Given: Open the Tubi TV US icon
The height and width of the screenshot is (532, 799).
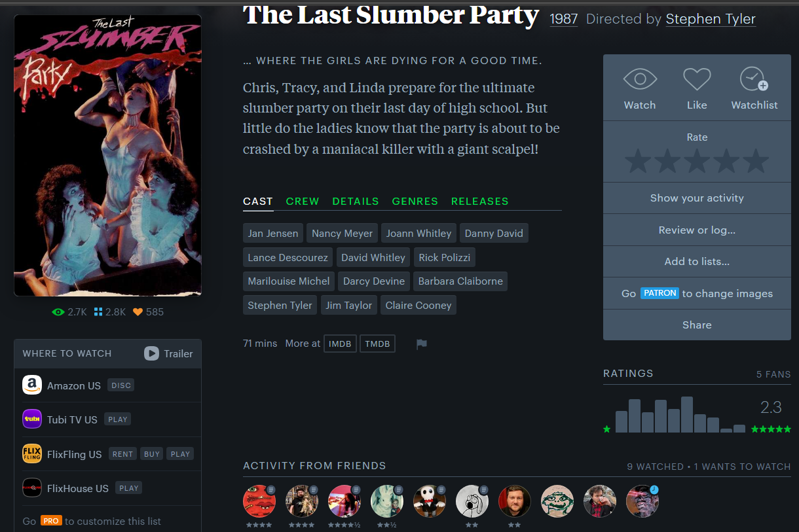Looking at the screenshot, I should pyautogui.click(x=32, y=419).
